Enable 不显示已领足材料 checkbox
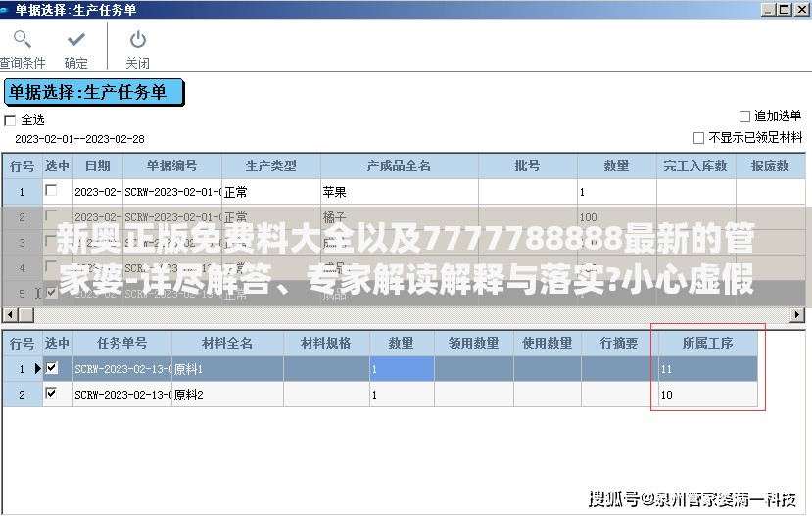The image size is (812, 516). coord(698,138)
